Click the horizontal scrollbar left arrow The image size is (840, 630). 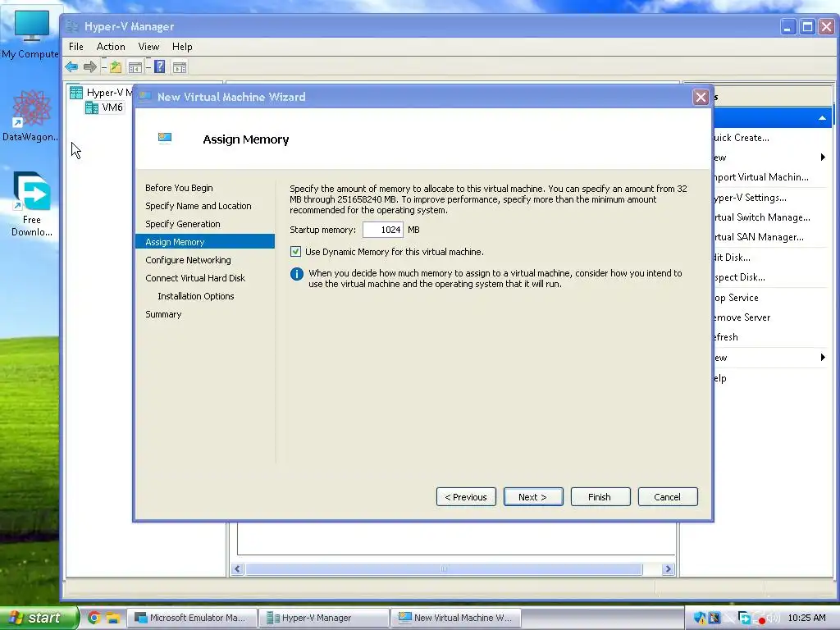coord(238,569)
